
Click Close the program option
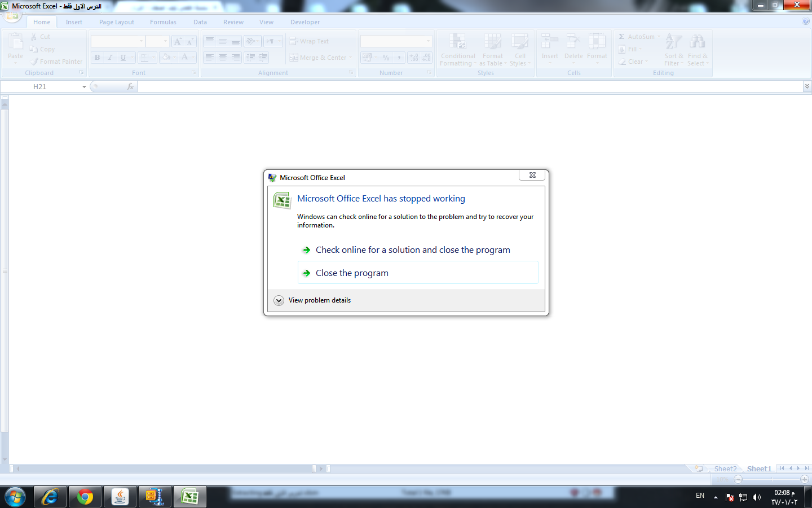(418, 273)
